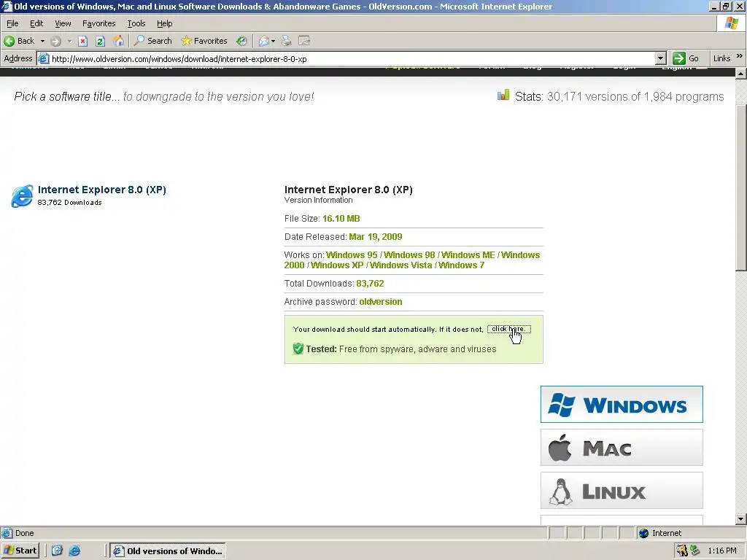The width and height of the screenshot is (747, 560).
Task: Click the Forward arrow toolbar icon
Action: pos(55,41)
